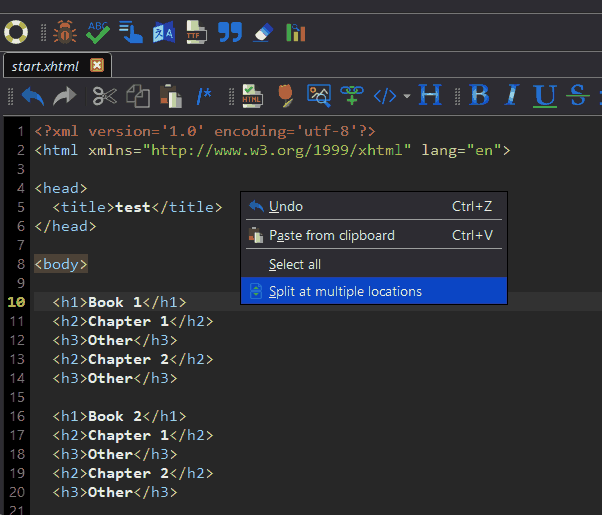
Task: Click the Redo arrow in editor toolbar
Action: click(65, 96)
